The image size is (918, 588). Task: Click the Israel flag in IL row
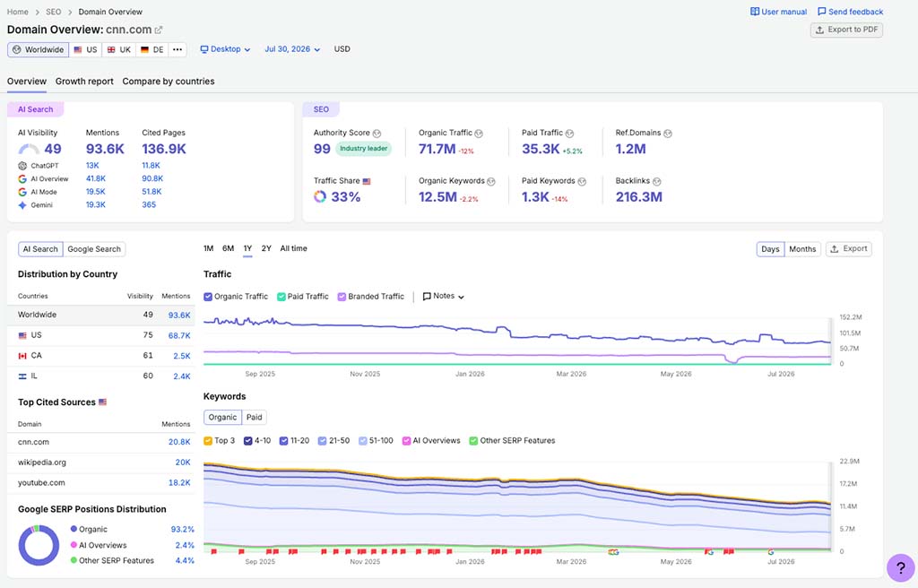click(22, 376)
